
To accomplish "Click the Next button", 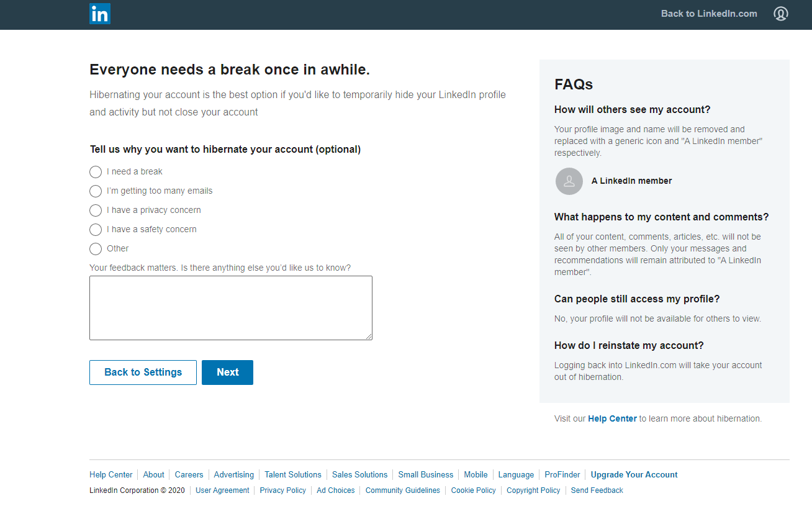I will [x=227, y=373].
